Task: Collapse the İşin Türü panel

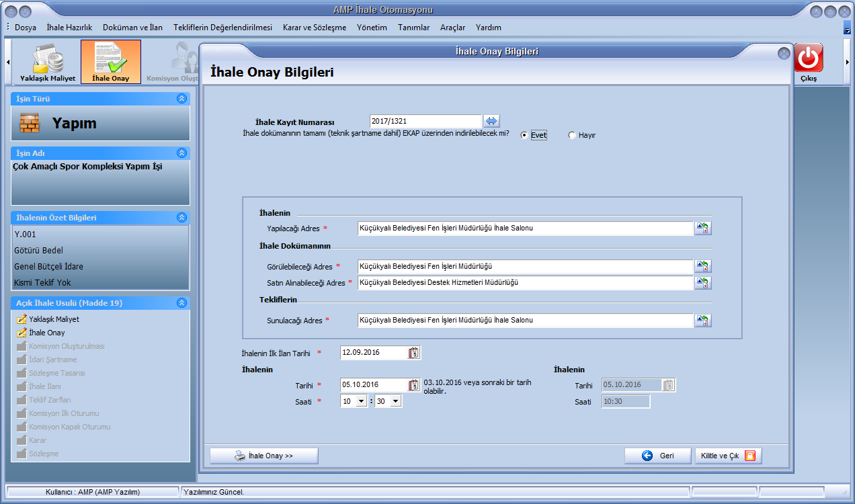Action: point(181,99)
